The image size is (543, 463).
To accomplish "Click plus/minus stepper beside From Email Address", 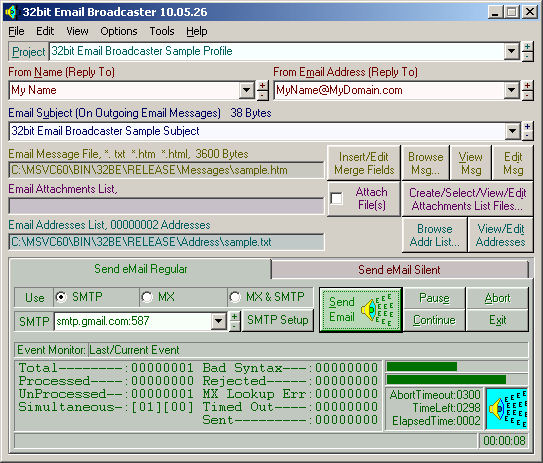I will [527, 90].
